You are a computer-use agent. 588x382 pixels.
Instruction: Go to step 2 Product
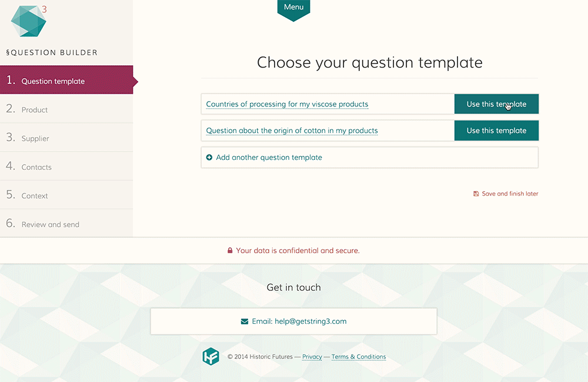click(66, 109)
